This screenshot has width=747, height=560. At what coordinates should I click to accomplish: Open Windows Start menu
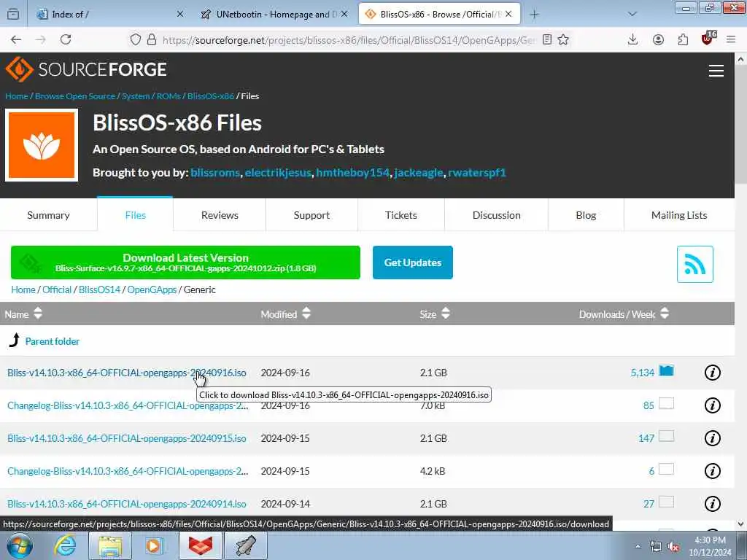[20, 545]
